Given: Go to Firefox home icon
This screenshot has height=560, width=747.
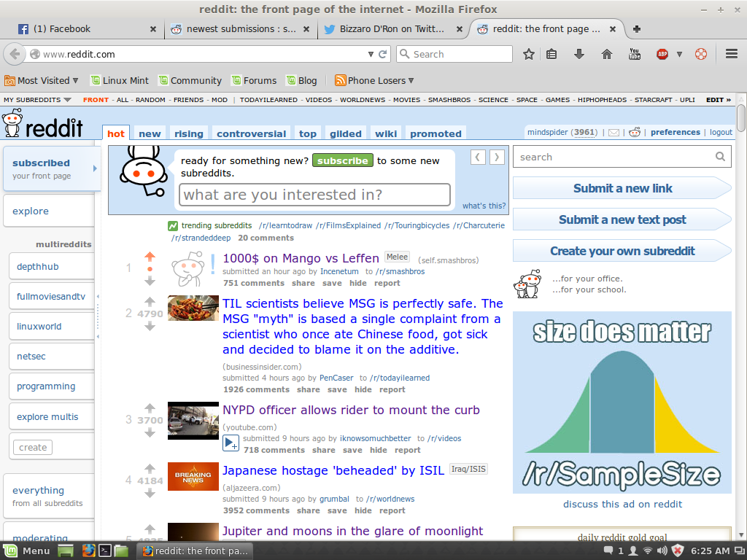Looking at the screenshot, I should pyautogui.click(x=606, y=54).
